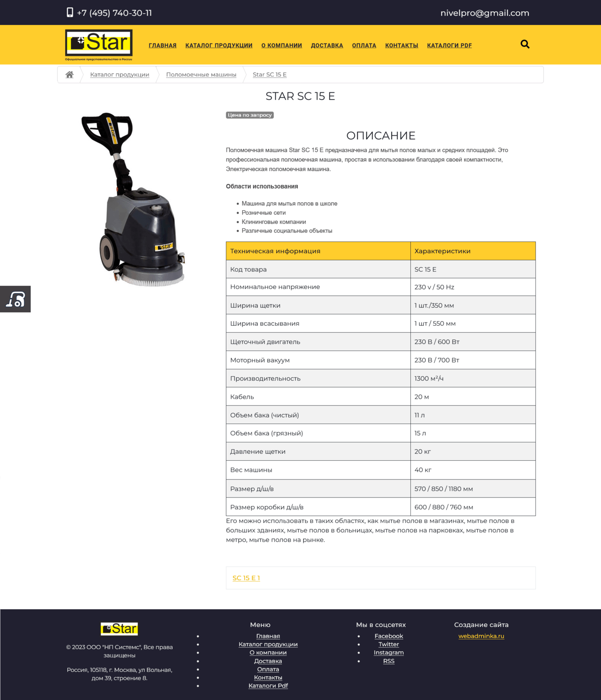The height and width of the screenshot is (700, 601).
Task: Click the STAR SC 15 E page title
Action: pos(300,96)
